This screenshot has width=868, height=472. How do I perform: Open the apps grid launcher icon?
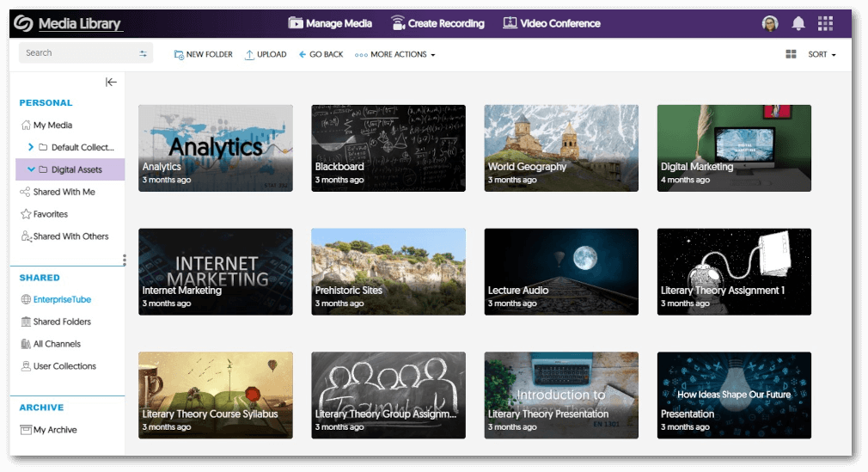[x=825, y=23]
